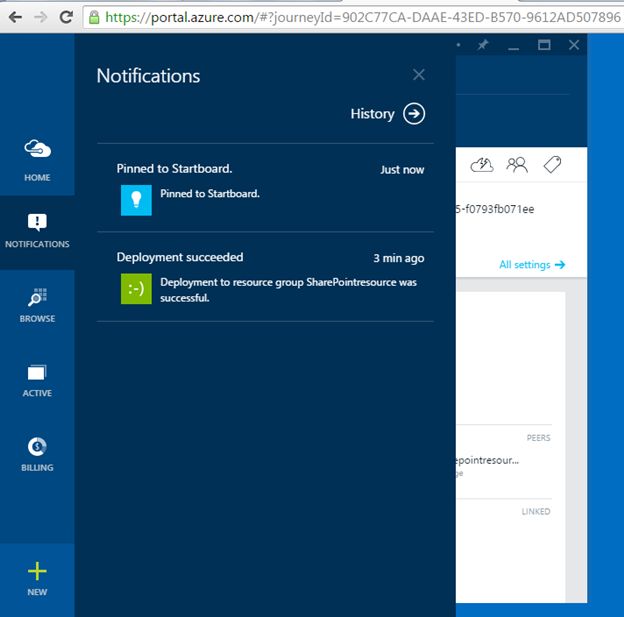The image size is (624, 617).
Task: Open the users access icon
Action: point(517,165)
